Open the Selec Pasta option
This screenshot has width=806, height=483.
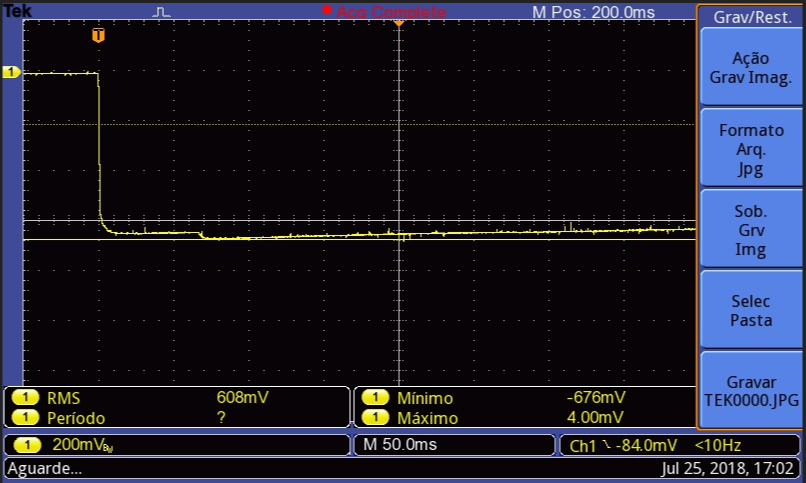[751, 310]
